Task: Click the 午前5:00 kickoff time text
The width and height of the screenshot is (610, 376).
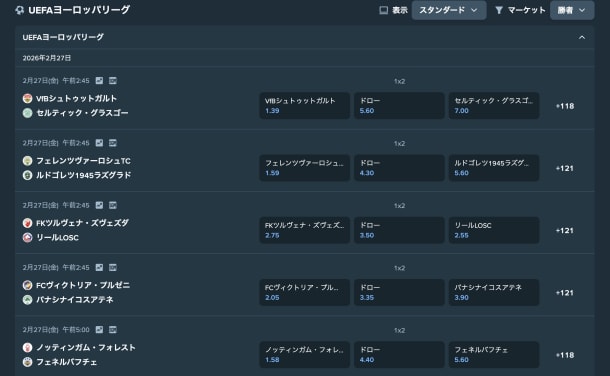Action: coord(76,329)
